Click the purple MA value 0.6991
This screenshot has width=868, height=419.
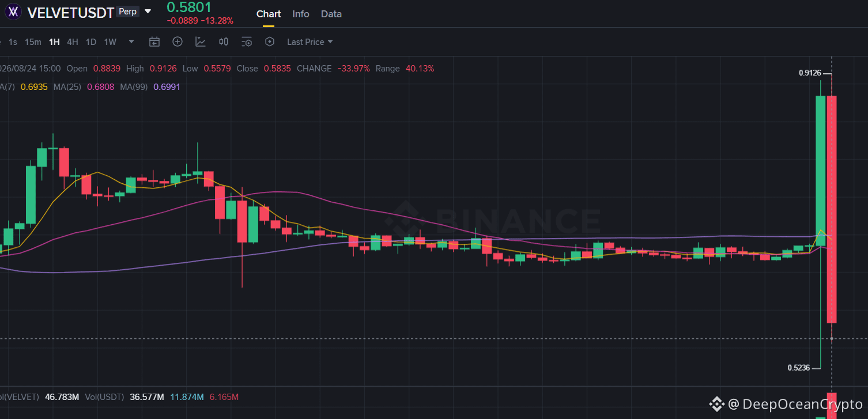(167, 86)
